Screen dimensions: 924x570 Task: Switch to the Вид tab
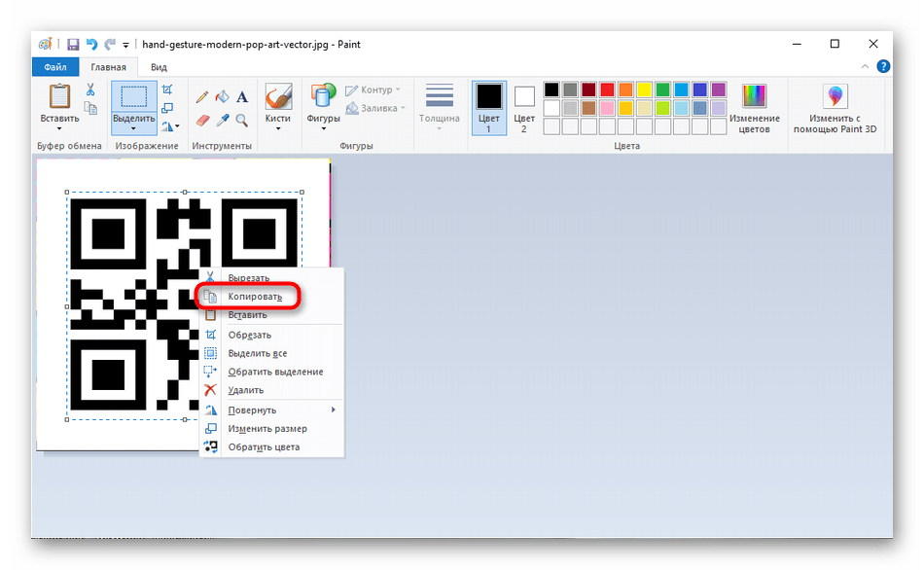pyautogui.click(x=159, y=67)
